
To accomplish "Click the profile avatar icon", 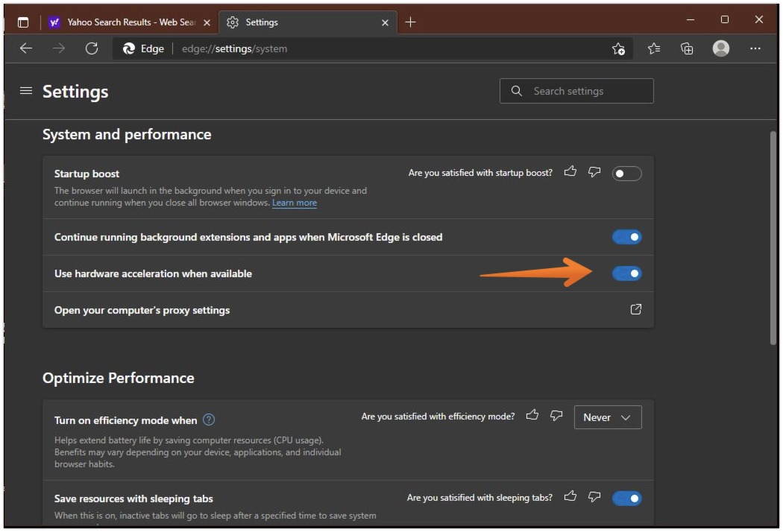I will (x=720, y=48).
